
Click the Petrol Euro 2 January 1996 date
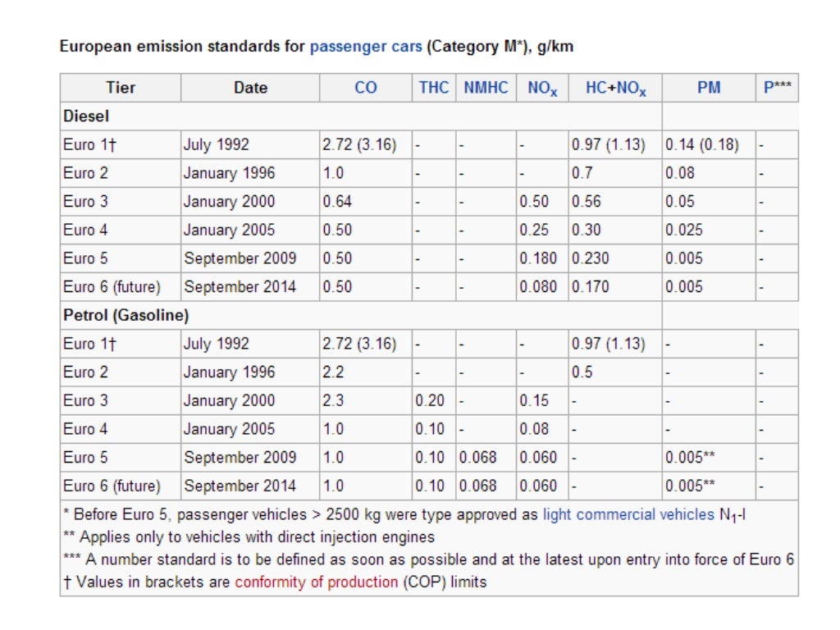pyautogui.click(x=230, y=372)
